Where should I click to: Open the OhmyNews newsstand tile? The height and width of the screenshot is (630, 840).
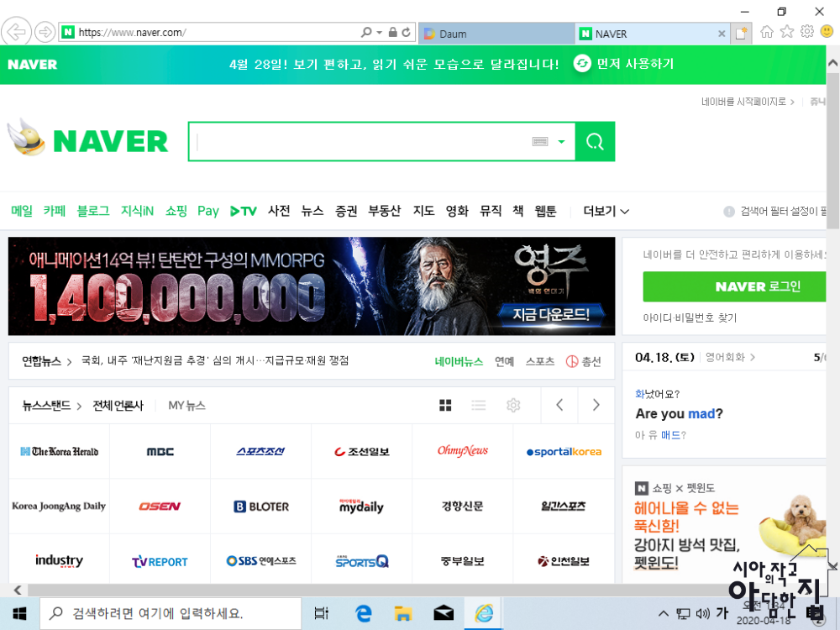[463, 452]
